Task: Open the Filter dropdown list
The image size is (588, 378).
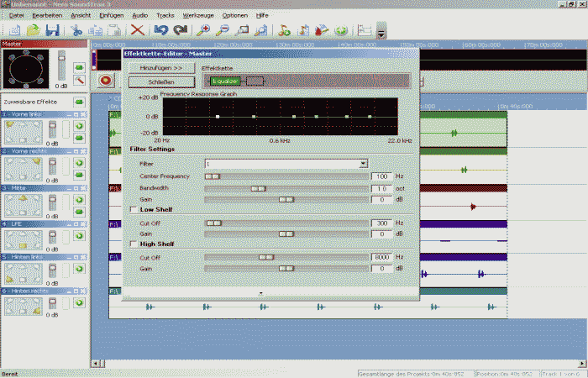Action: [363, 164]
